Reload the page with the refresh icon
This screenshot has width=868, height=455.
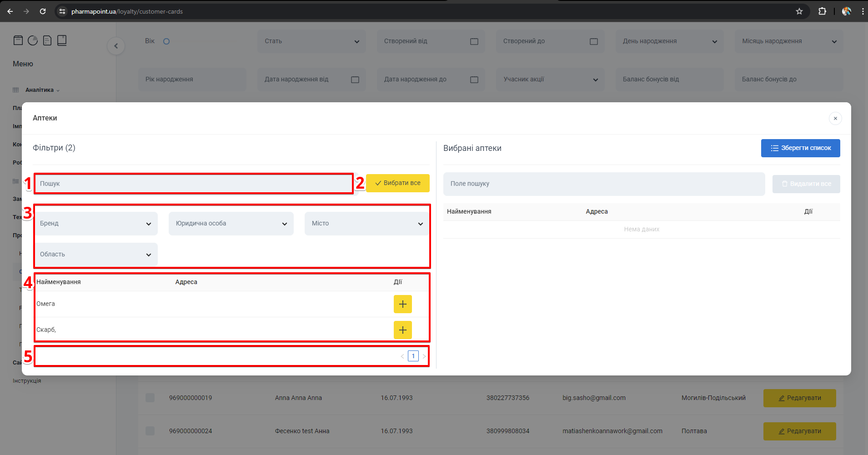click(43, 11)
